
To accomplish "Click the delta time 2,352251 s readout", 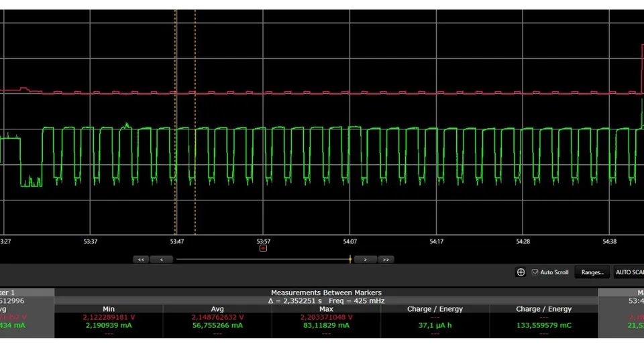I will (x=295, y=301).
